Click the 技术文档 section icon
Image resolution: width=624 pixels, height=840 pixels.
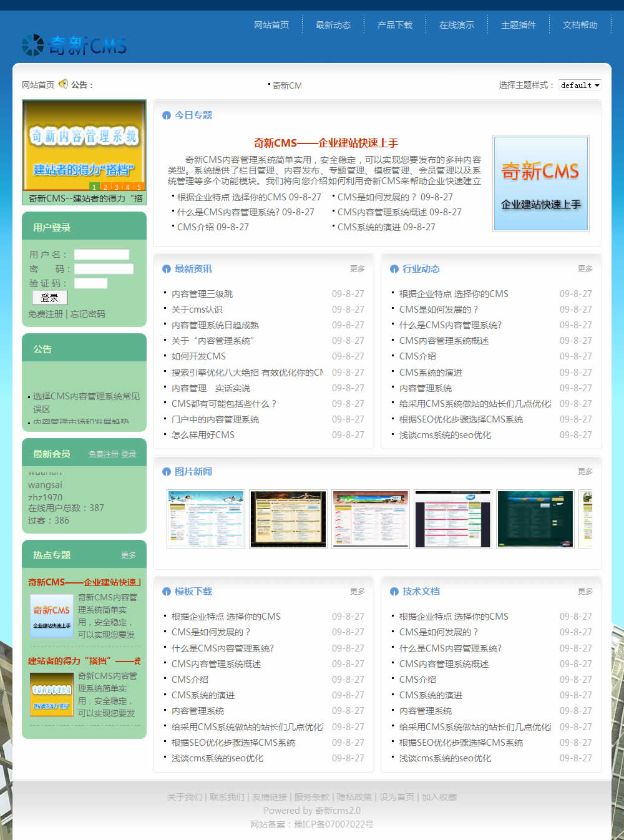coord(392,592)
